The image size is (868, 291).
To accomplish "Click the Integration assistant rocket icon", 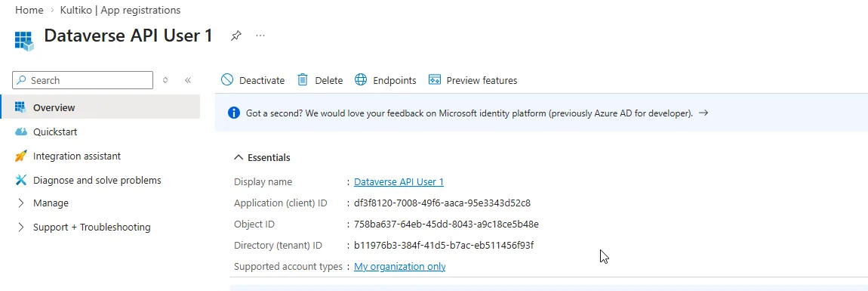I will (20, 156).
